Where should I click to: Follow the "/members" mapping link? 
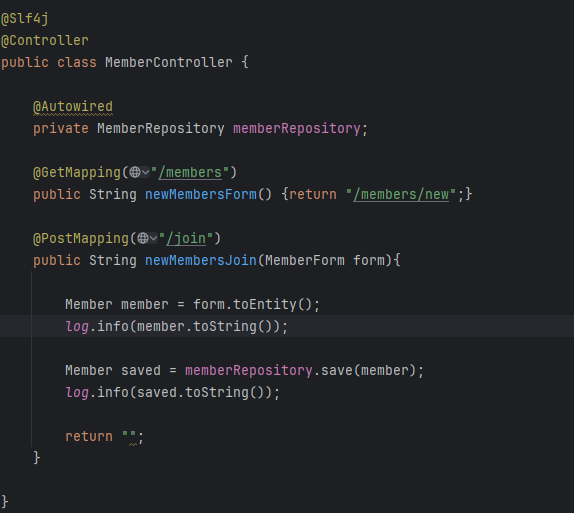190,172
